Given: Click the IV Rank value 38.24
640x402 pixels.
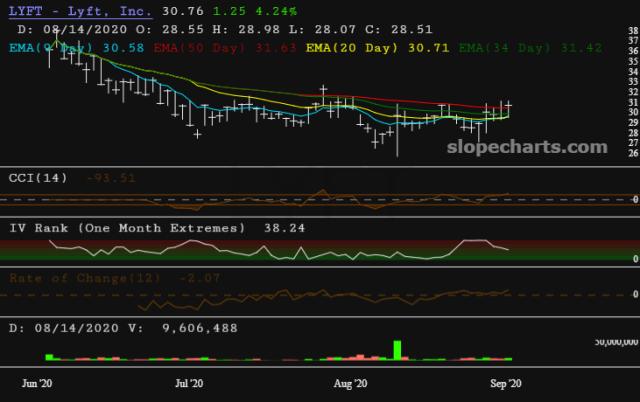Looking at the screenshot, I should 284,228.
